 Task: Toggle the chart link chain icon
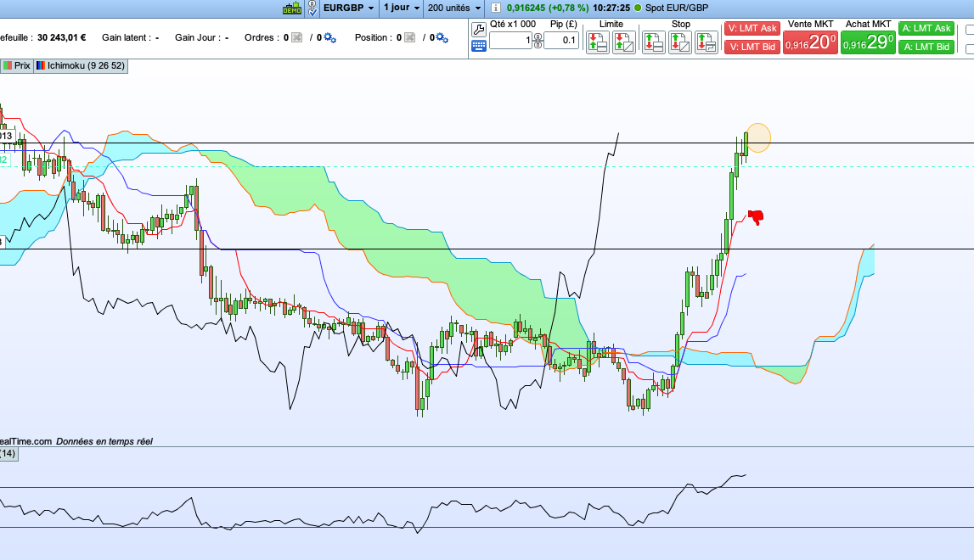312,8
